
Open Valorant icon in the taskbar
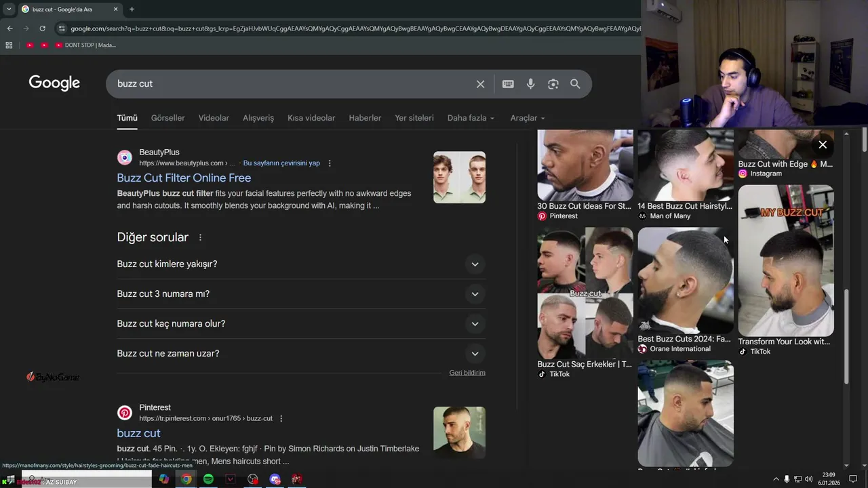(231, 479)
